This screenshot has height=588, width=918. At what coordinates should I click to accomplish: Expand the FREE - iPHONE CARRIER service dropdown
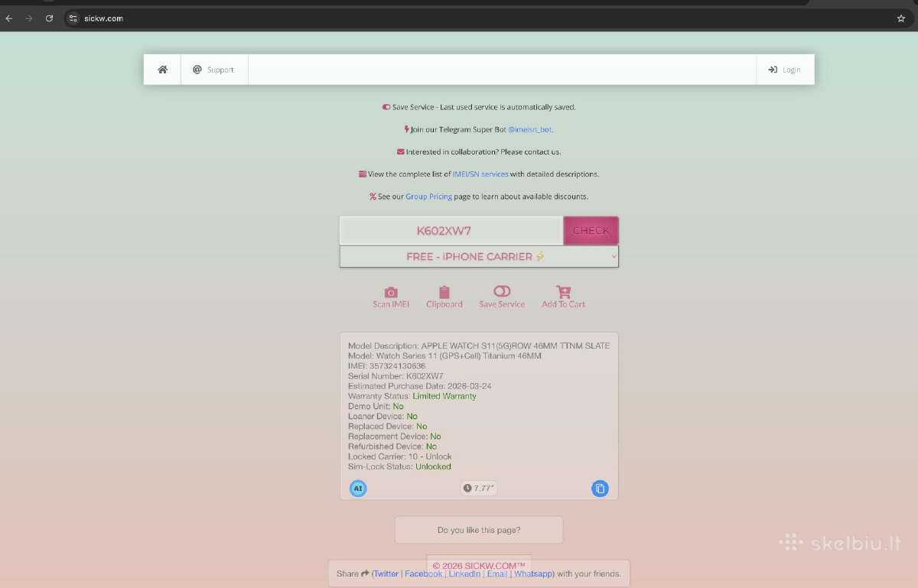click(479, 257)
